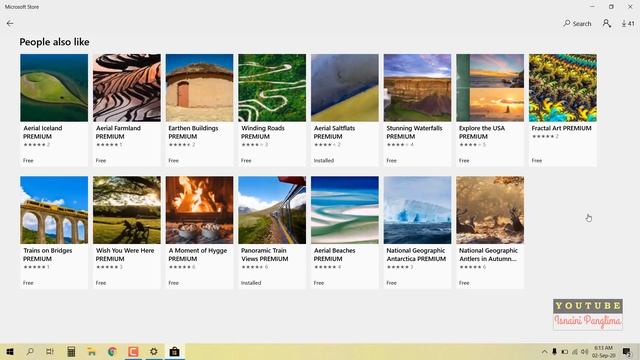Click the "A Moment of Hygge PREMIUM" title
640x360 pixels.
(198, 255)
